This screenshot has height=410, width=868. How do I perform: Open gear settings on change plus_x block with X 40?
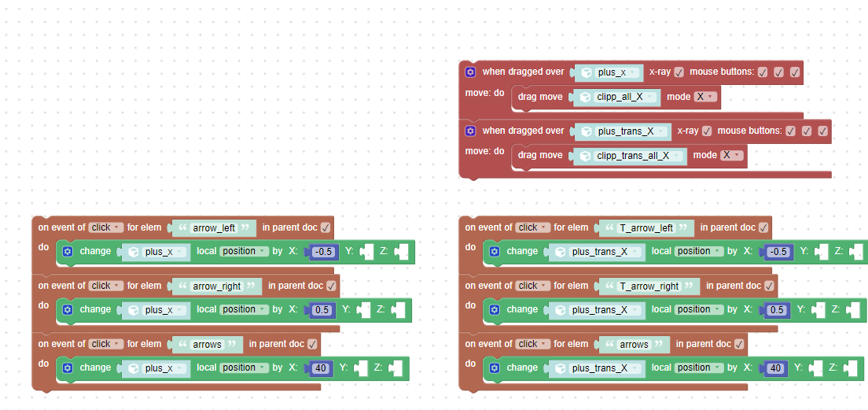point(68,368)
